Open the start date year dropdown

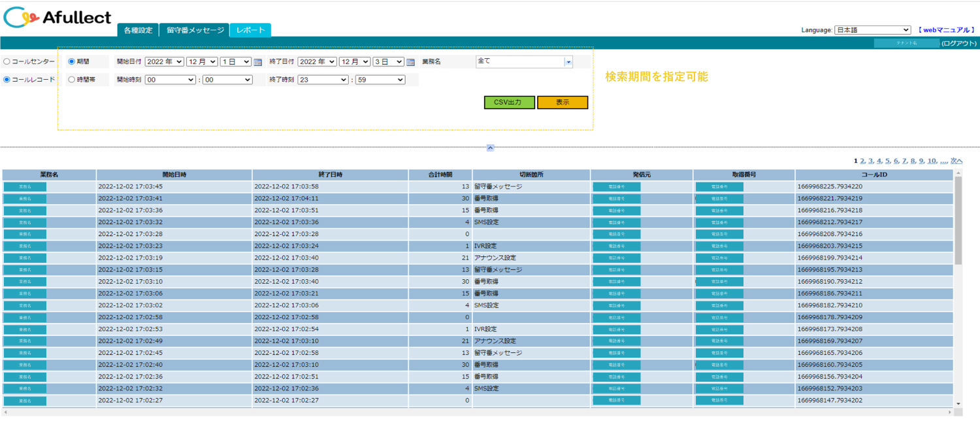pyautogui.click(x=164, y=61)
